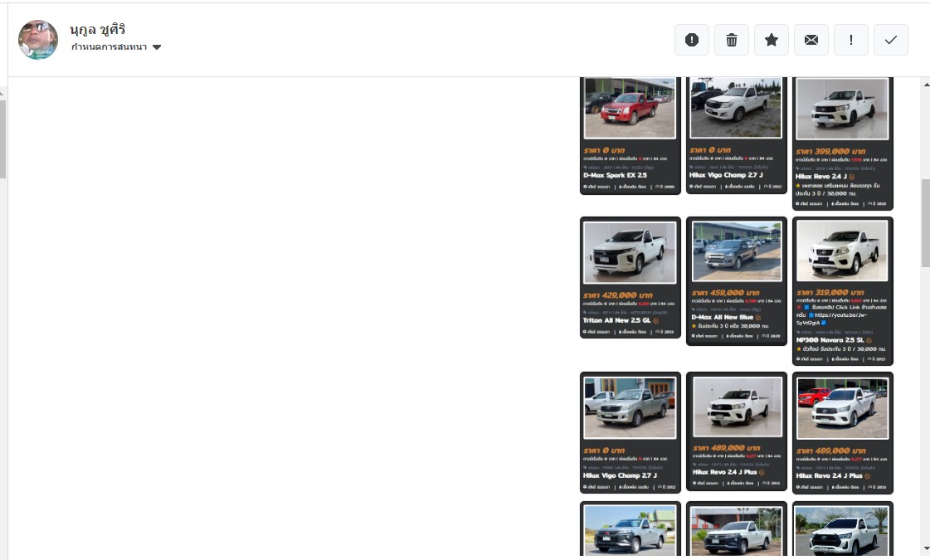Open the red D-Max Spark EX 2.5 photo
This screenshot has width=930, height=560.
(630, 108)
